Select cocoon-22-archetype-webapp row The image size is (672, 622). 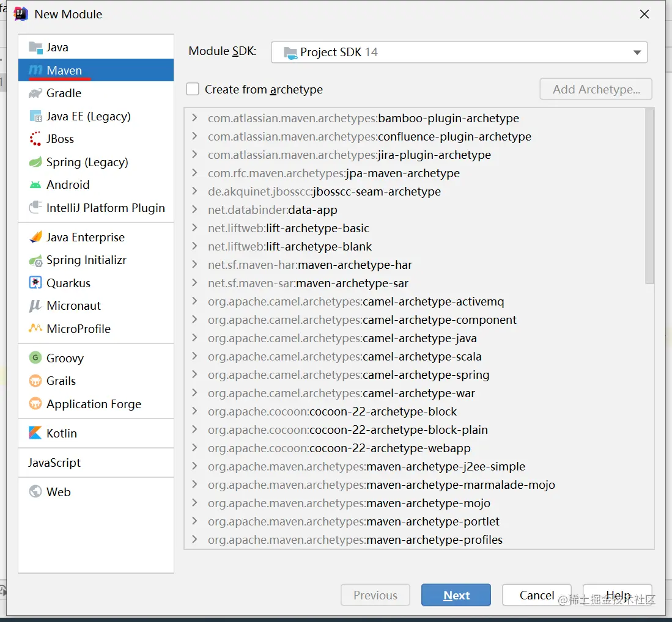coord(415,448)
